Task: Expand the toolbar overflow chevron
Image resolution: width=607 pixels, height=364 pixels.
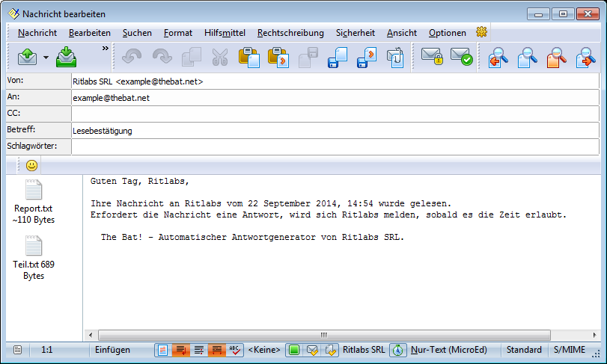Action: [105, 49]
